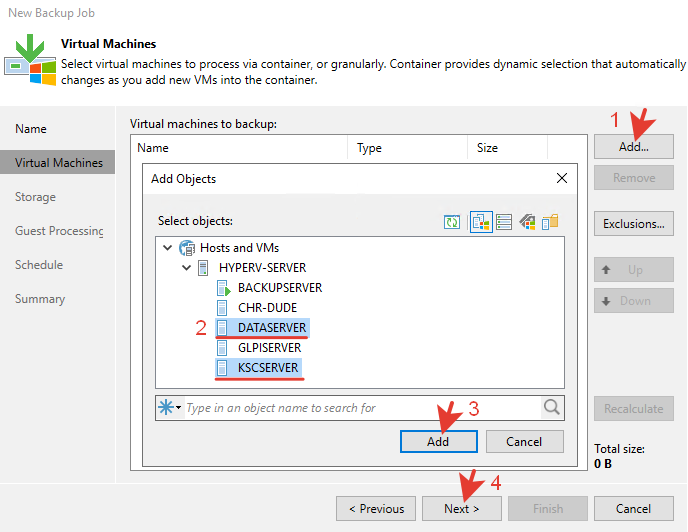The image size is (688, 532).
Task: Click the refresh objects icon
Action: 453,221
